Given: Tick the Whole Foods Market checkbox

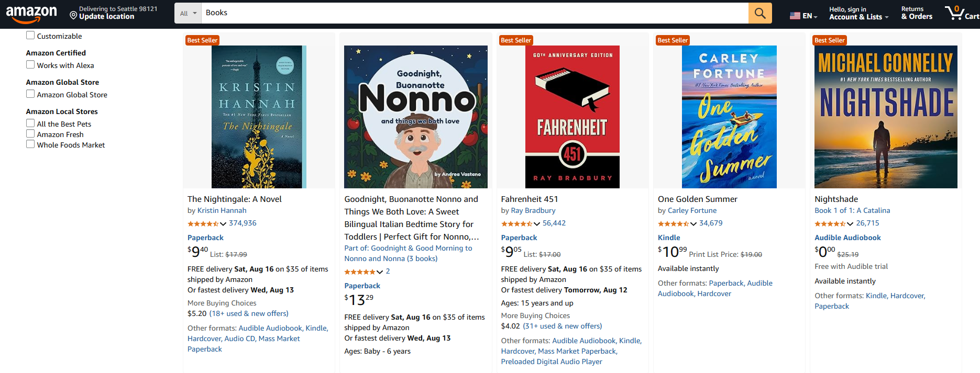Looking at the screenshot, I should tap(30, 144).
